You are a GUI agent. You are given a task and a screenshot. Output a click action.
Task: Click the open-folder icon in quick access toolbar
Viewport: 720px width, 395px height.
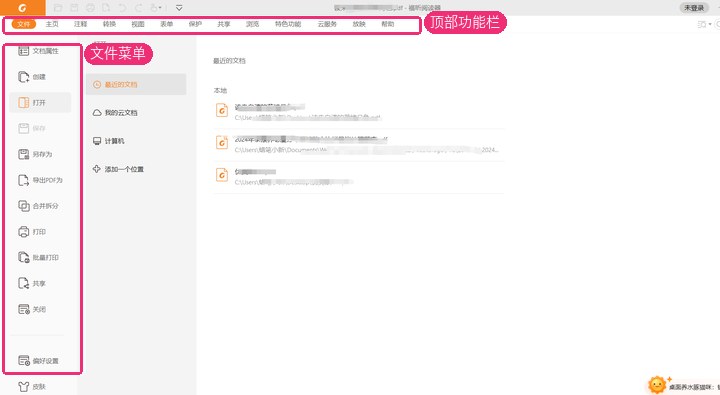pyautogui.click(x=58, y=8)
